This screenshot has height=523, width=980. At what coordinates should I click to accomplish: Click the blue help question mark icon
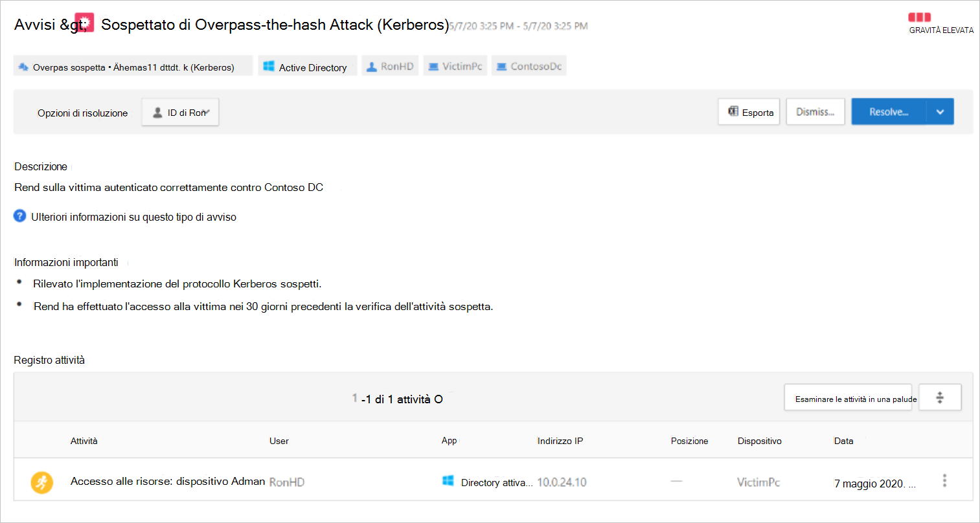[x=20, y=216]
